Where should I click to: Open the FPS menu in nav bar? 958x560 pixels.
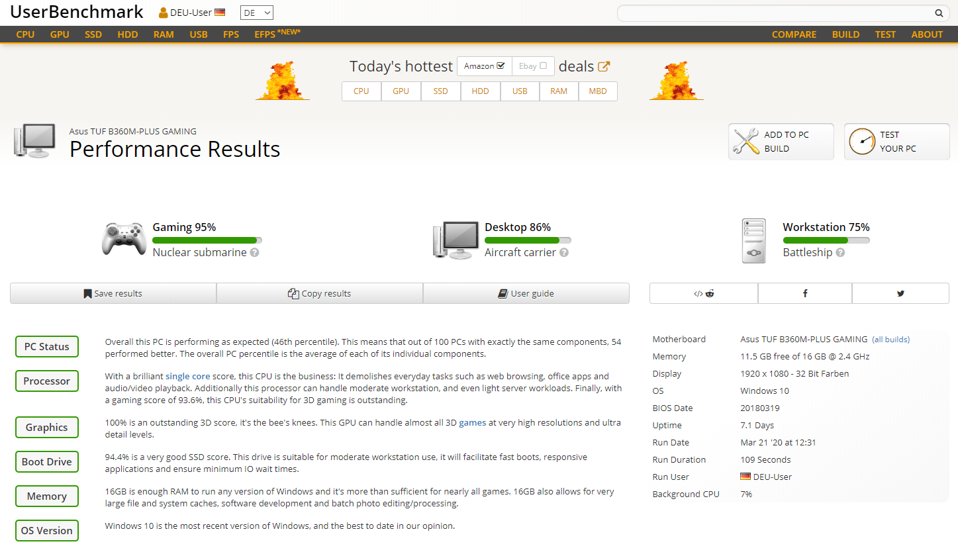click(x=231, y=34)
